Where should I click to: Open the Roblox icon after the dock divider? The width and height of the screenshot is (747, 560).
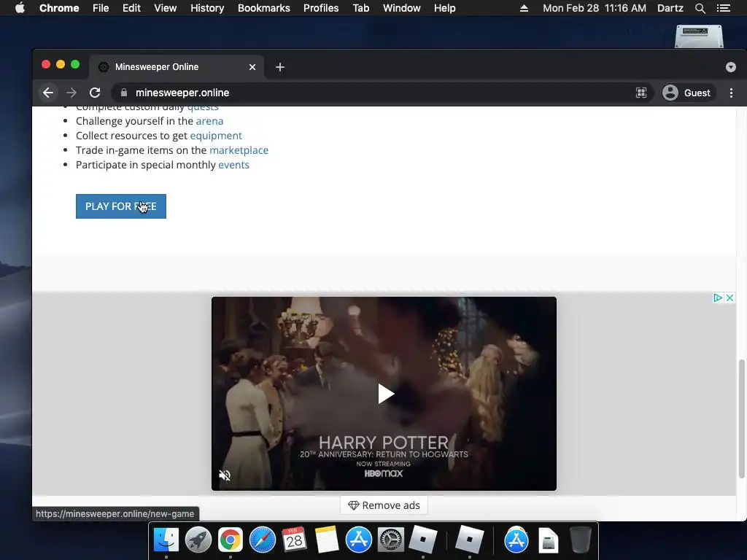469,540
